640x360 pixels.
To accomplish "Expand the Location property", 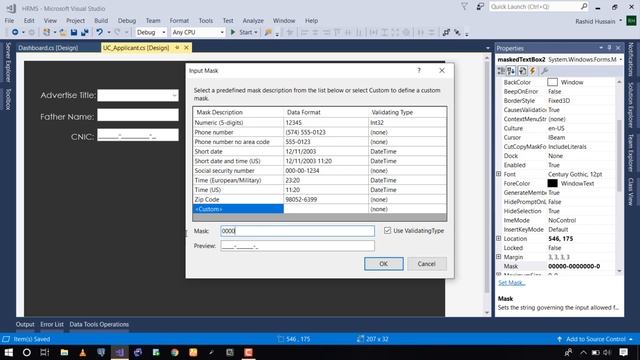I will 499,238.
